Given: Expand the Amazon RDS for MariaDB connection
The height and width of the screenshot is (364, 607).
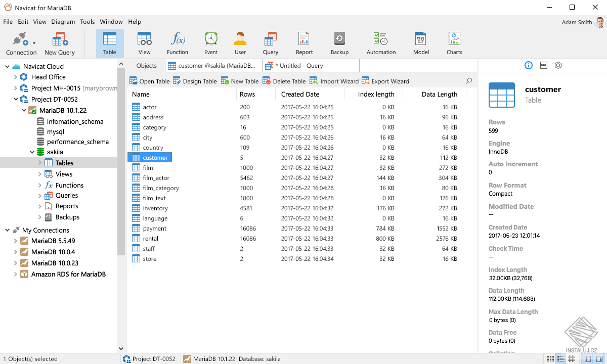Looking at the screenshot, I should click(x=16, y=274).
